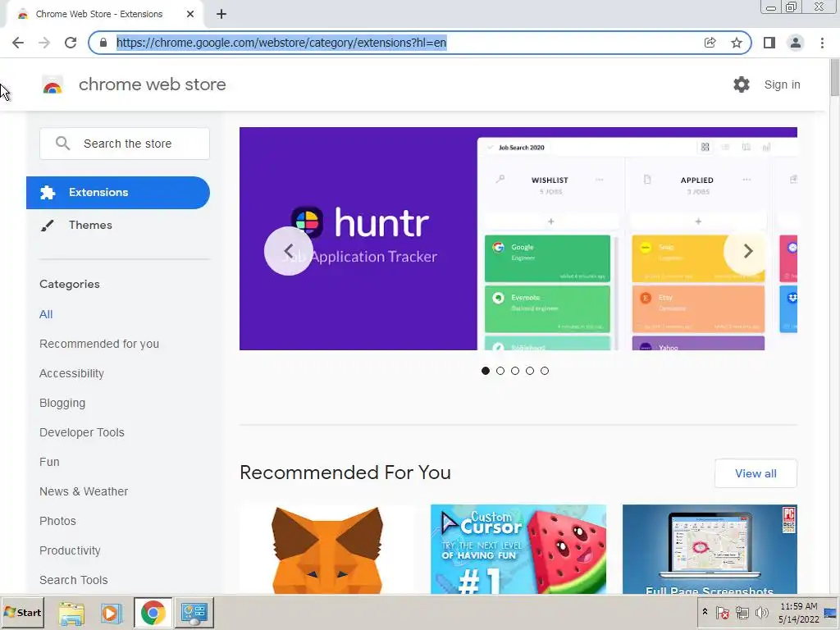840x630 pixels.
Task: Click the volume speaker tray icon
Action: [761, 612]
